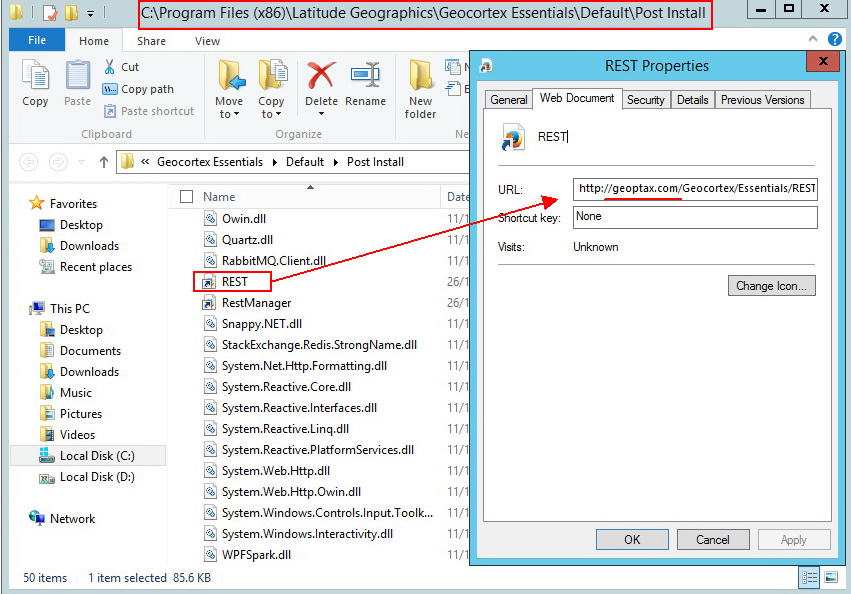
Task: Switch to large icons view in status bar
Action: [831, 578]
